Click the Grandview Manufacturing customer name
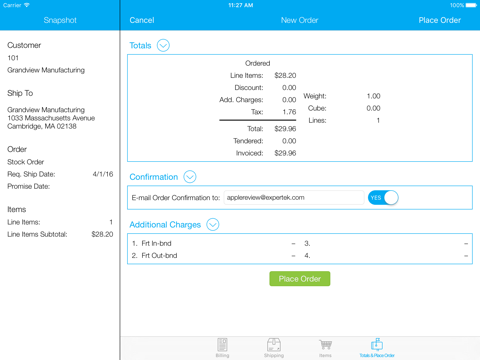Screen dimensions: 480x360 [x=46, y=70]
